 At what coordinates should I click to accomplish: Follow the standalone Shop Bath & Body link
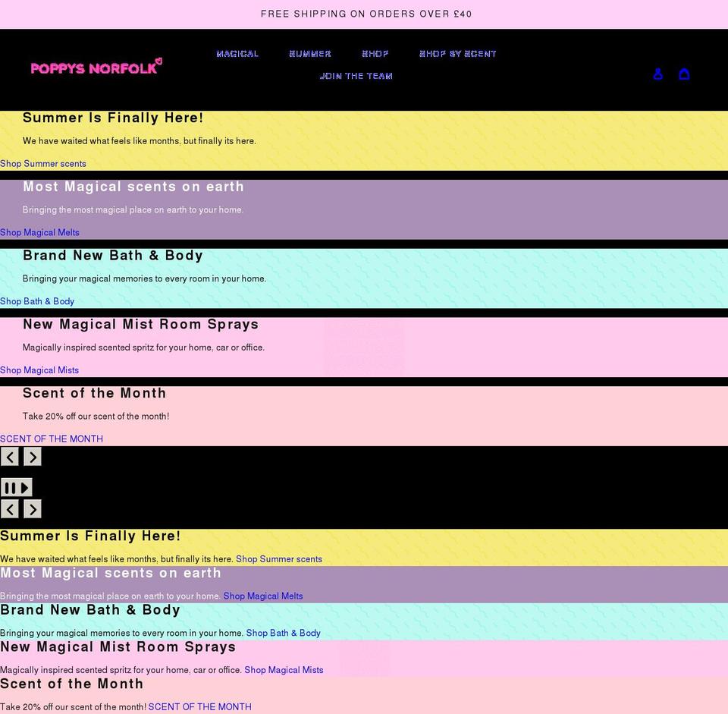coord(37,301)
